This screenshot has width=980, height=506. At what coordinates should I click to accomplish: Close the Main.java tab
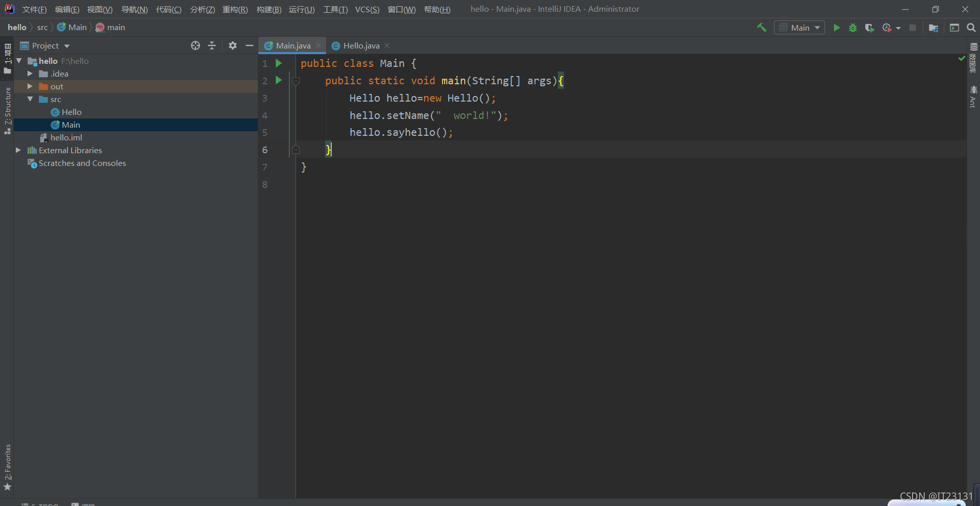[x=318, y=45]
